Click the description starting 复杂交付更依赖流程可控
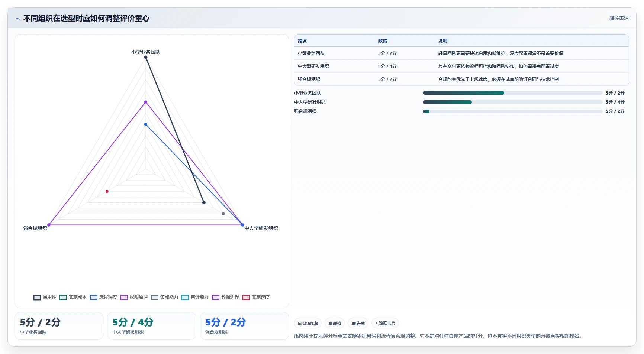 coord(499,66)
